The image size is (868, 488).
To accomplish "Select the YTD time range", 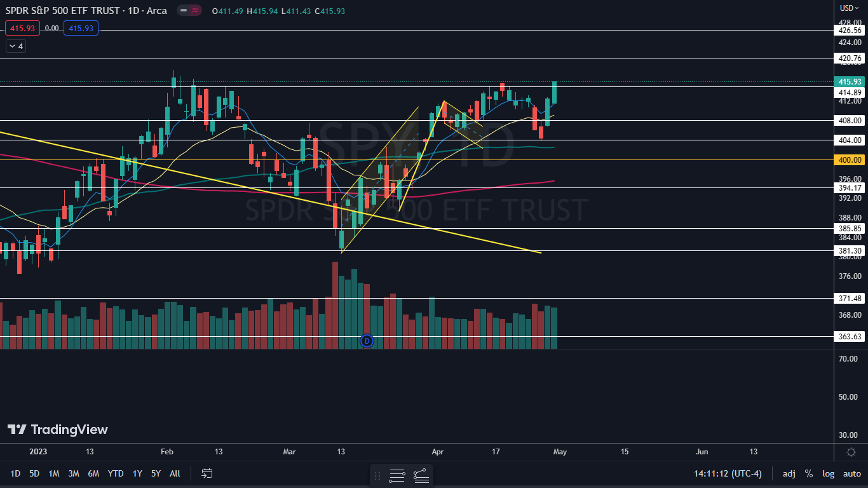I will pyautogui.click(x=116, y=473).
